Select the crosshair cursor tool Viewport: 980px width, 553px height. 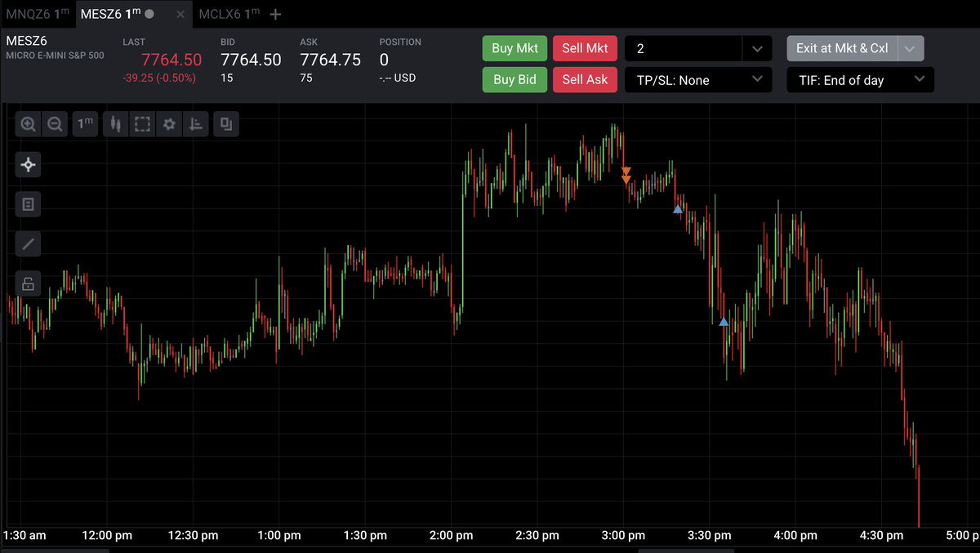click(28, 165)
